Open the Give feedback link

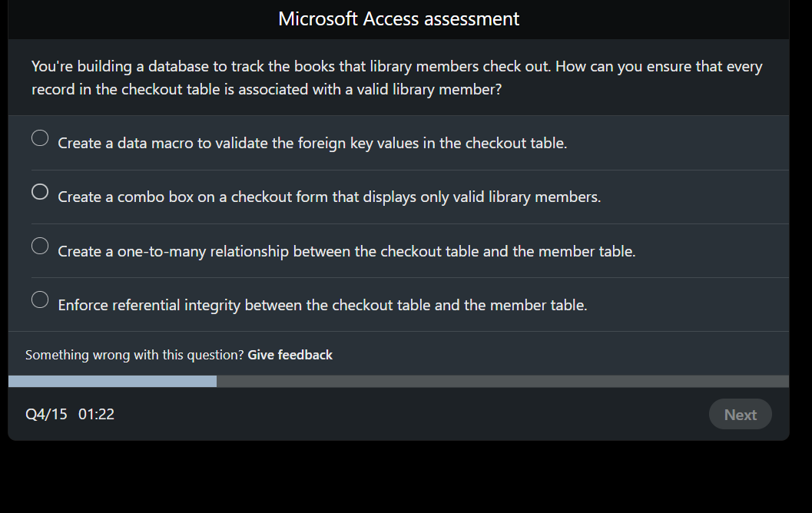click(x=290, y=355)
